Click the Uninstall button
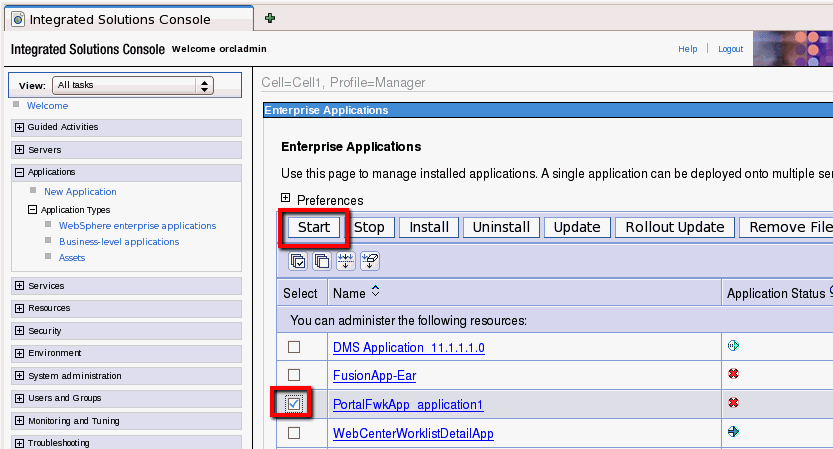Viewport: 833px width, 449px height. pyautogui.click(x=501, y=227)
